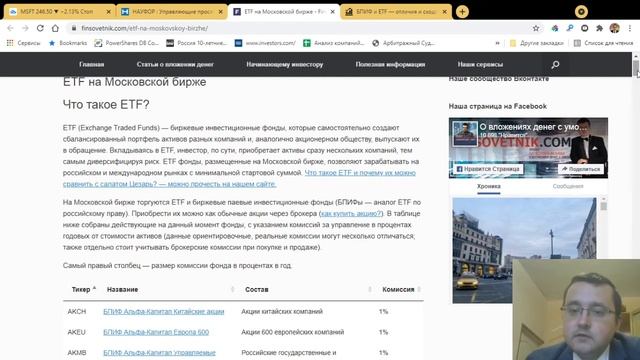Open the Chrome profile avatar
This screenshot has height=360, width=640.
615,28
